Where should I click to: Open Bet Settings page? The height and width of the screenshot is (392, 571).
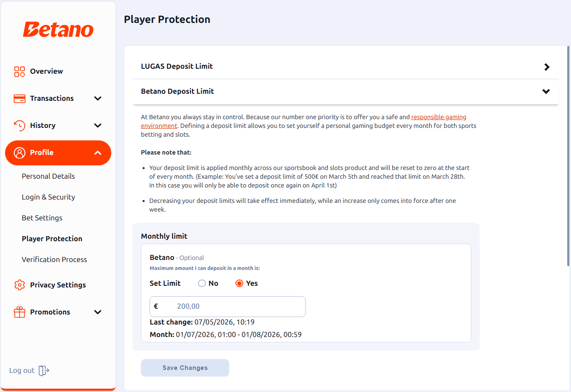(x=42, y=218)
